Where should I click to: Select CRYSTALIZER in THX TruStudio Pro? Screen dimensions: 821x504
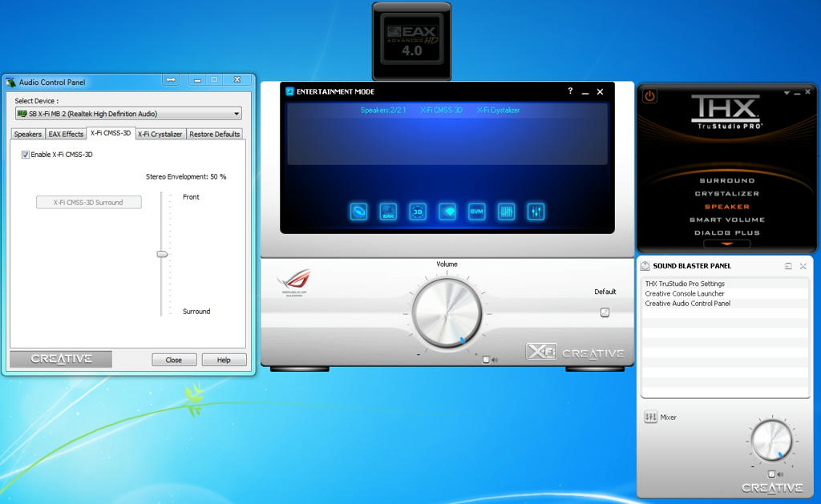pyautogui.click(x=726, y=194)
